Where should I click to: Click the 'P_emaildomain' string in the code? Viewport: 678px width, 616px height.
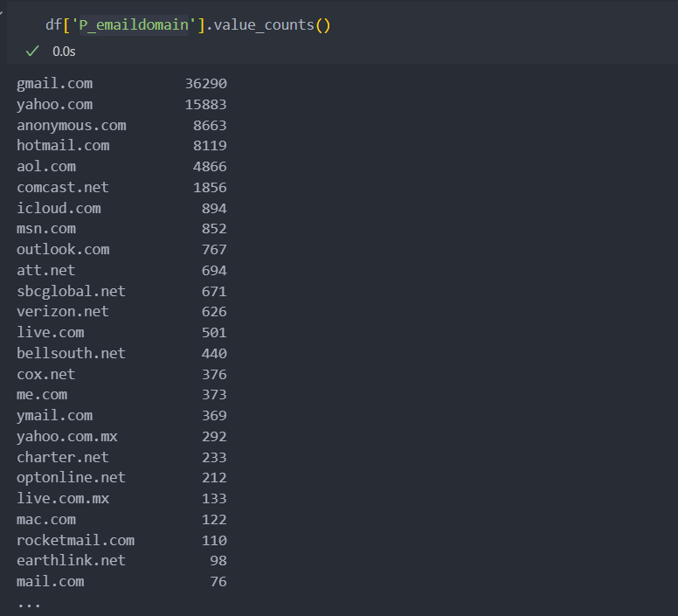134,25
